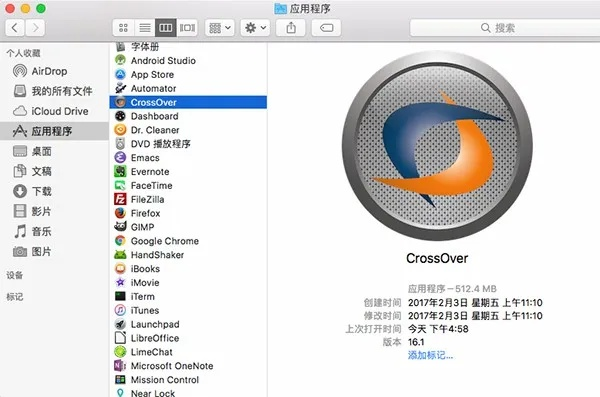Select 应用程序 in the sidebar
The image size is (600, 397).
[54, 131]
